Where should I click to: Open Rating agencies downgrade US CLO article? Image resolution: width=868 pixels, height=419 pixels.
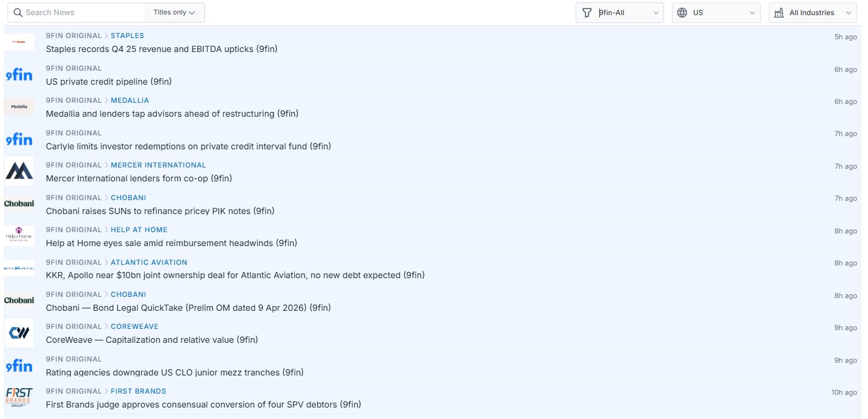[x=175, y=372]
